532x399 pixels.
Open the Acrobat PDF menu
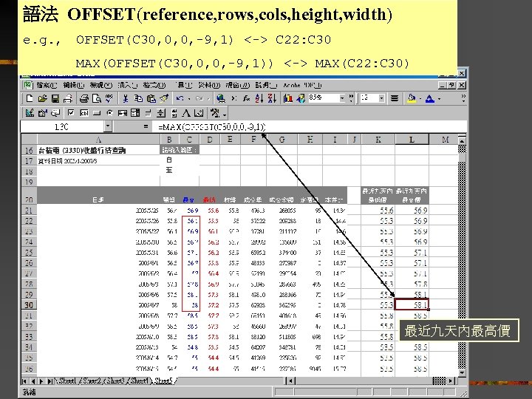tap(302, 85)
